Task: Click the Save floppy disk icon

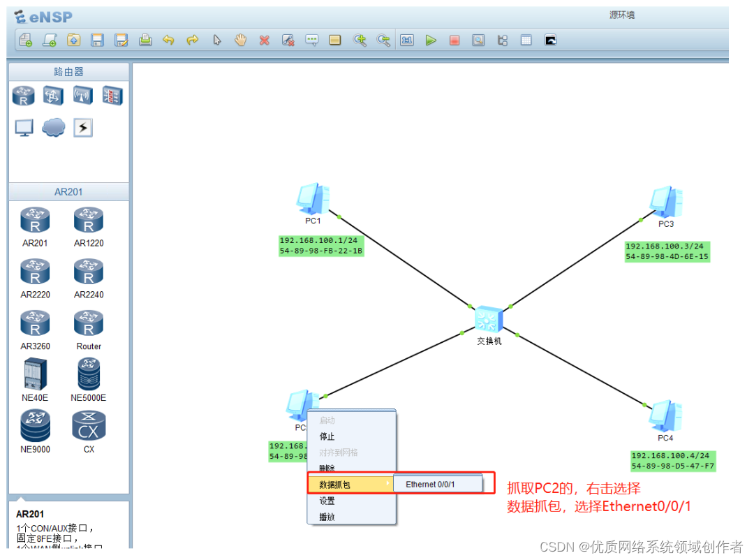Action: (x=98, y=40)
